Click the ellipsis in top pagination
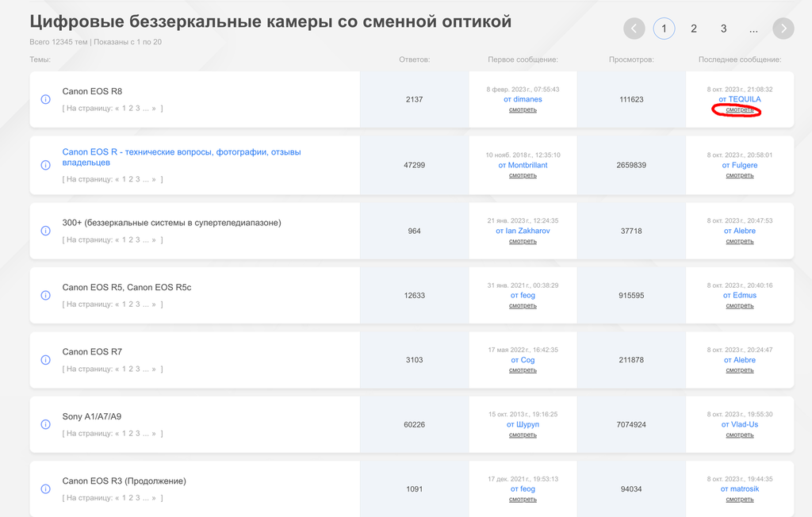The width and height of the screenshot is (812, 517). pyautogui.click(x=753, y=29)
